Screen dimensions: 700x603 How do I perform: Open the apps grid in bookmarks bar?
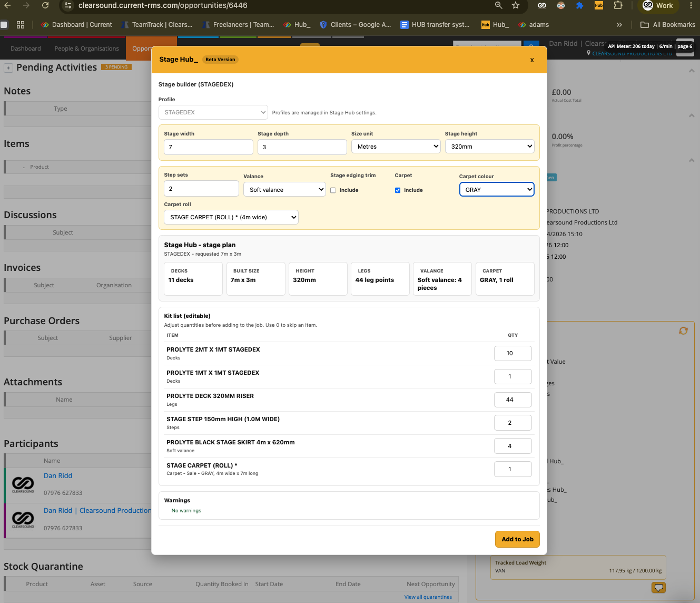point(21,25)
